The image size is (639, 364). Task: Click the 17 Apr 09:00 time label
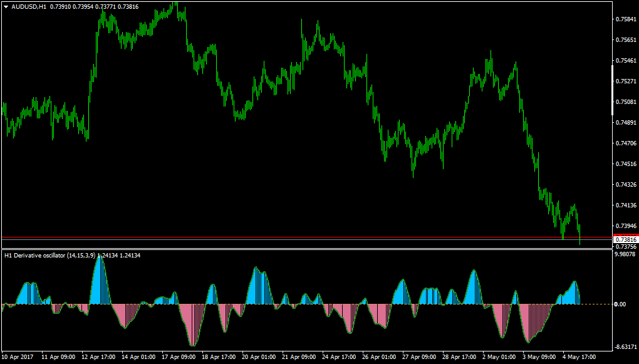(x=179, y=357)
